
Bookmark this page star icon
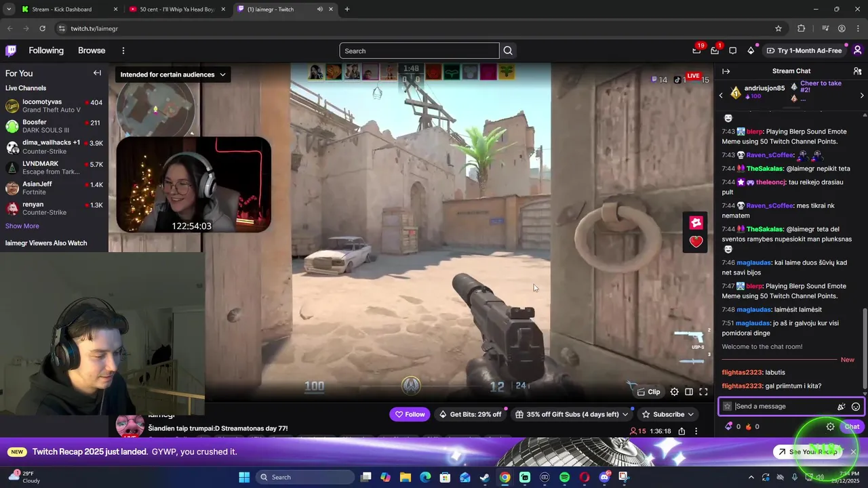778,28
